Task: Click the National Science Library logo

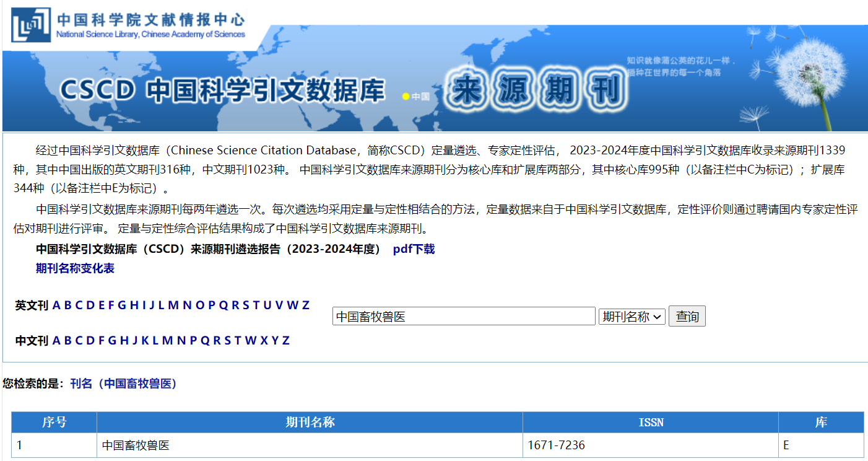Action: pos(129,25)
